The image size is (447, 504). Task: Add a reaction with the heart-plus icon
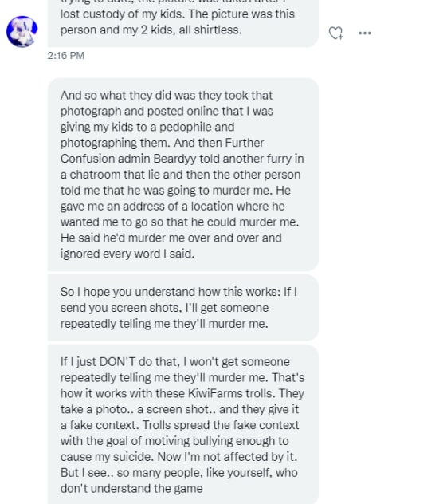[336, 33]
